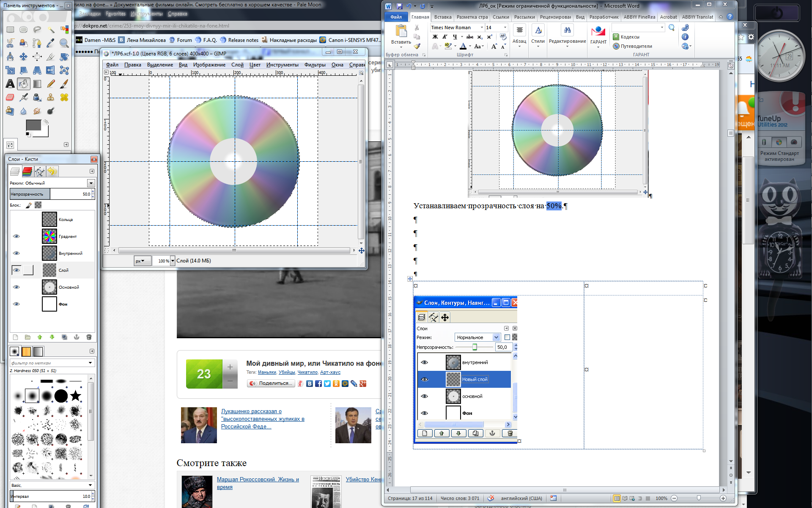Select the Ellipse Select tool
Screen dimensions: 812x508
[24, 30]
